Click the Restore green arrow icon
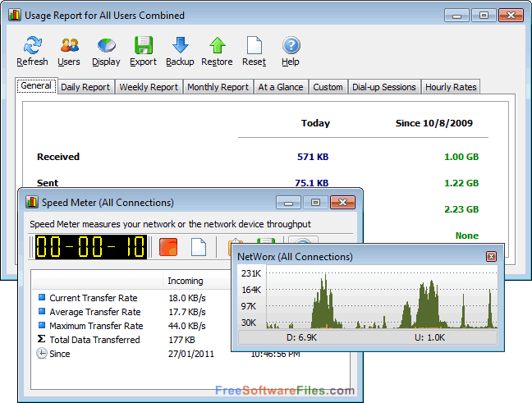532x403 pixels. pos(217,45)
